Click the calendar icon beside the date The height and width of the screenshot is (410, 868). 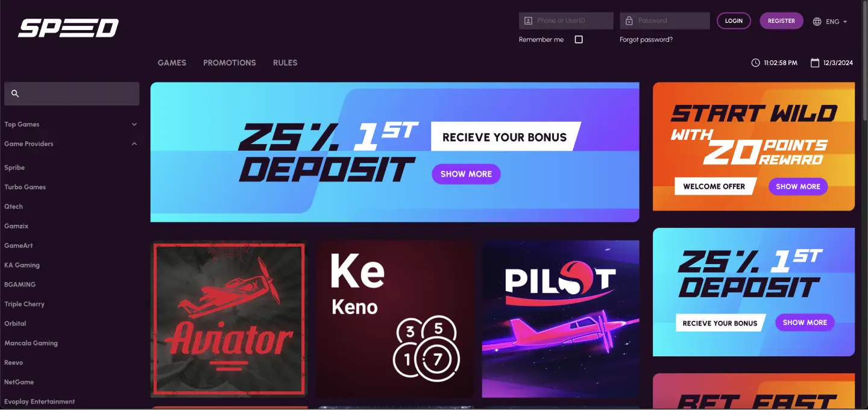815,63
